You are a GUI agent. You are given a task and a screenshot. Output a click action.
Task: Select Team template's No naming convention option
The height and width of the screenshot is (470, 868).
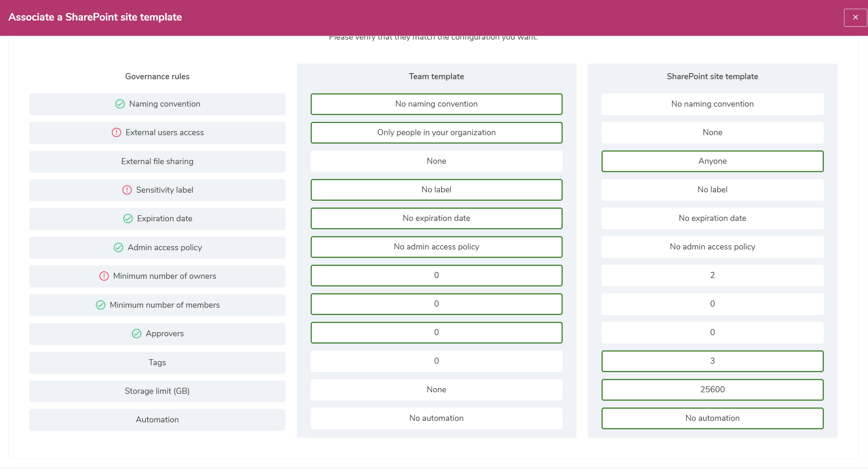tap(436, 104)
